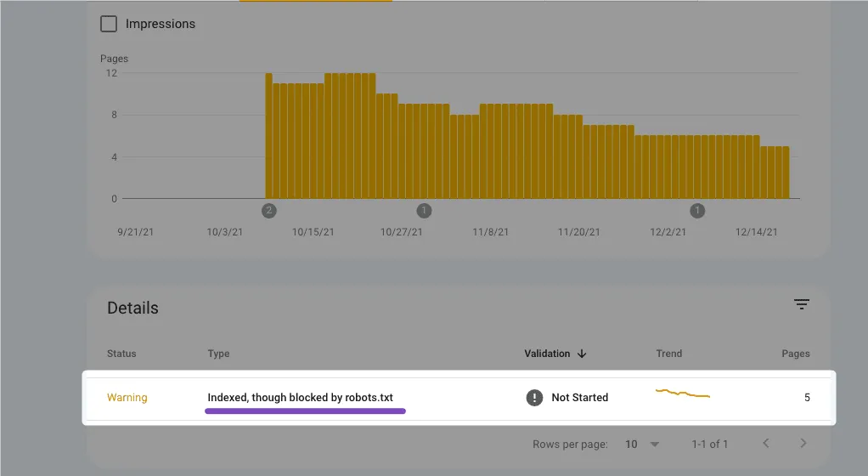The height and width of the screenshot is (476, 868).
Task: Click the Status column header
Action: pos(121,354)
